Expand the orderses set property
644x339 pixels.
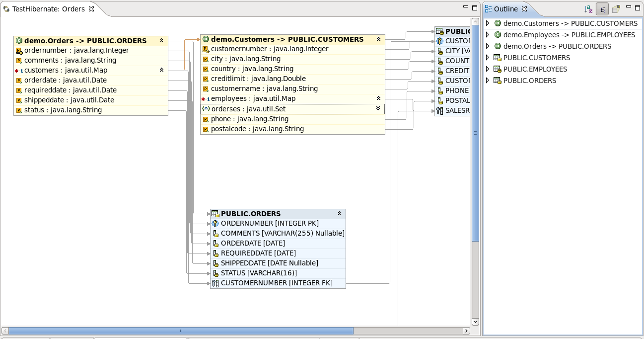tap(378, 108)
